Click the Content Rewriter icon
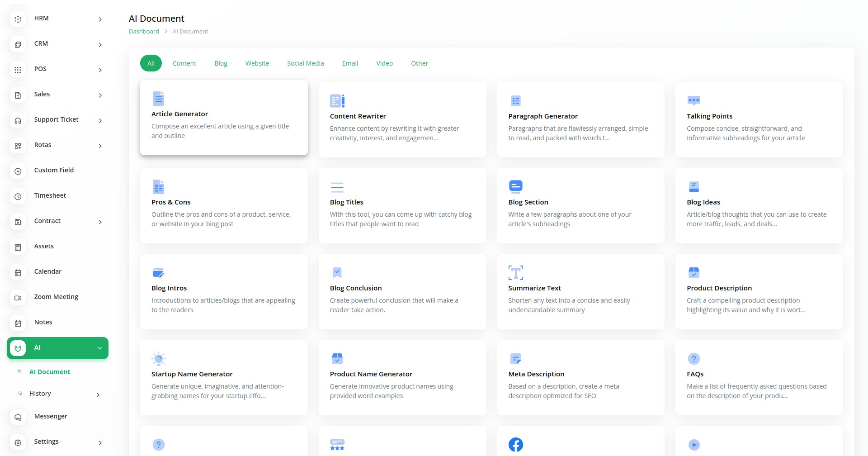Screen dimensions: 868x456 [337, 100]
